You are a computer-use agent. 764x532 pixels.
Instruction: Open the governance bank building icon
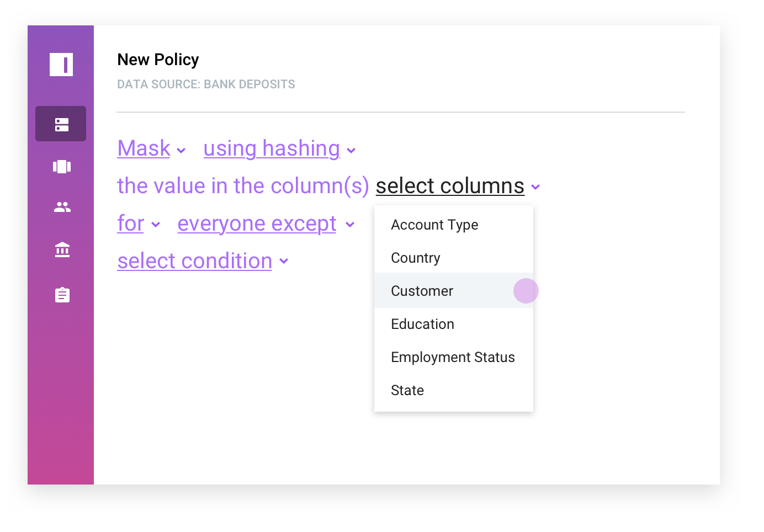point(62,250)
